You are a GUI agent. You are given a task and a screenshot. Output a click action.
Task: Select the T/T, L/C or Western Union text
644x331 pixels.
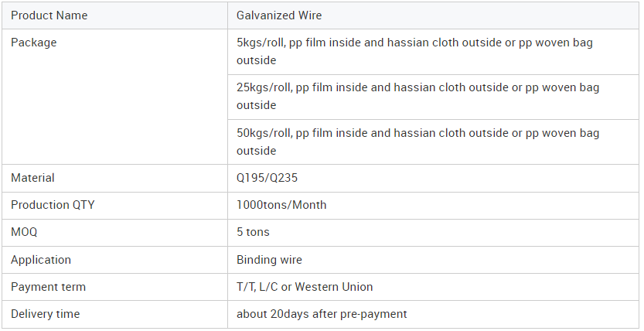point(305,287)
